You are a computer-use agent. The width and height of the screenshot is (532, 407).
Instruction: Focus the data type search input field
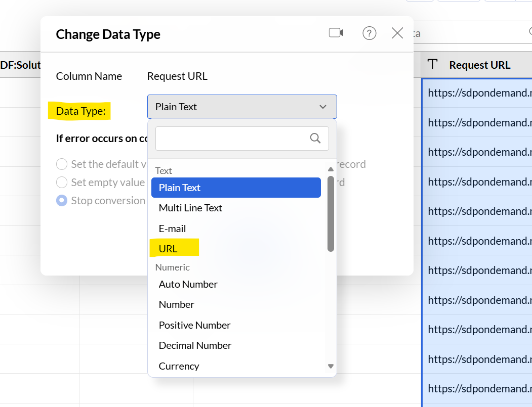pyautogui.click(x=232, y=139)
